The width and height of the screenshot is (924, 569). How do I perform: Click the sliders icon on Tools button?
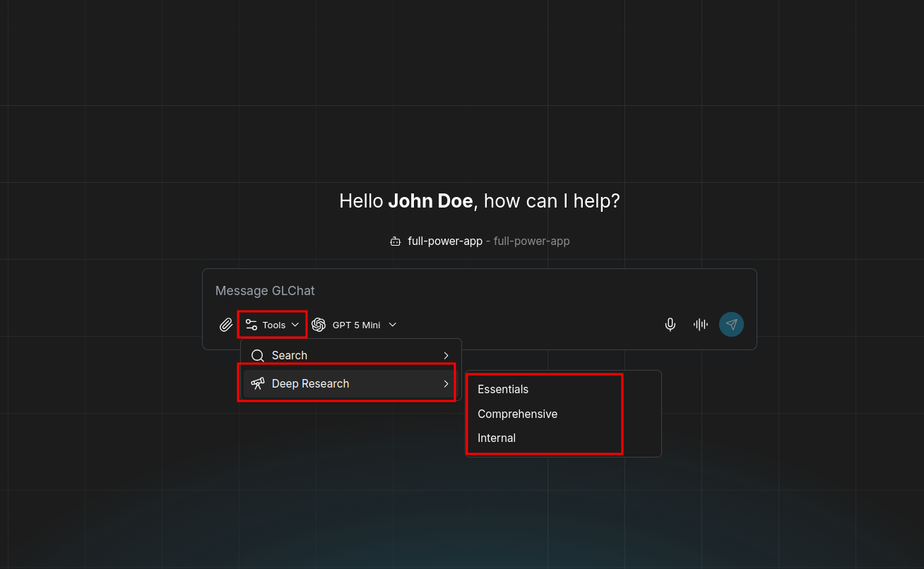[x=251, y=325]
